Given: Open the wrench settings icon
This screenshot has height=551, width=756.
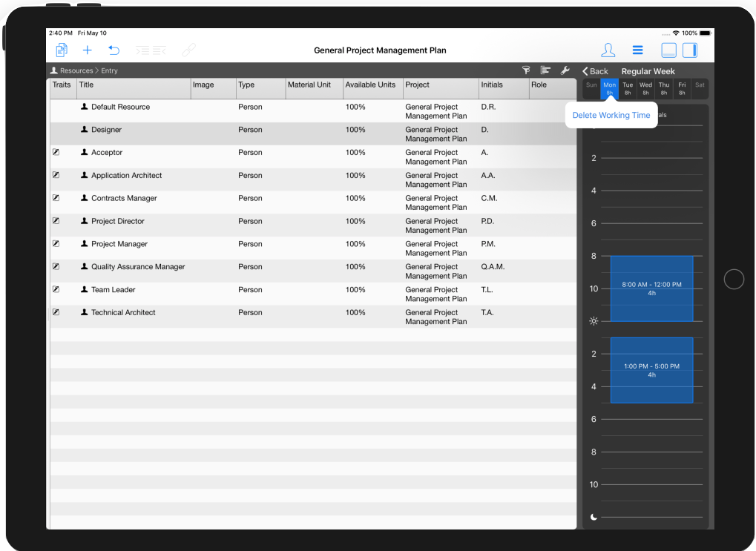Looking at the screenshot, I should coord(565,70).
